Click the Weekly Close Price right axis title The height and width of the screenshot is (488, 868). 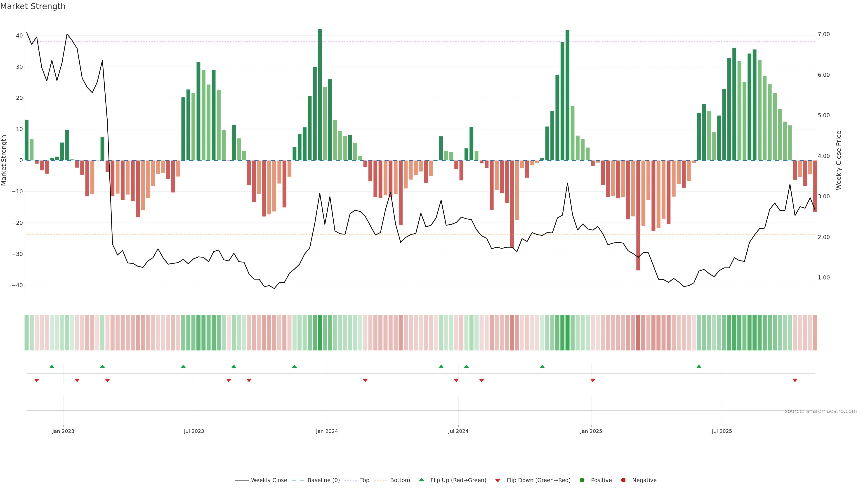pyautogui.click(x=839, y=160)
